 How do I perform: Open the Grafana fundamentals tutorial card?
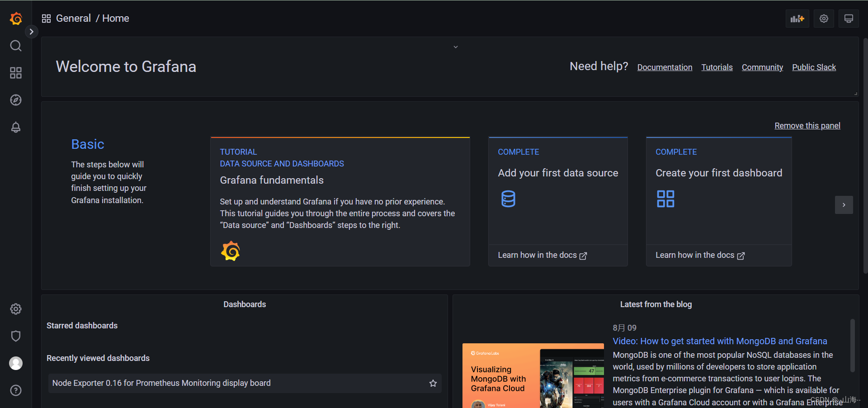340,202
